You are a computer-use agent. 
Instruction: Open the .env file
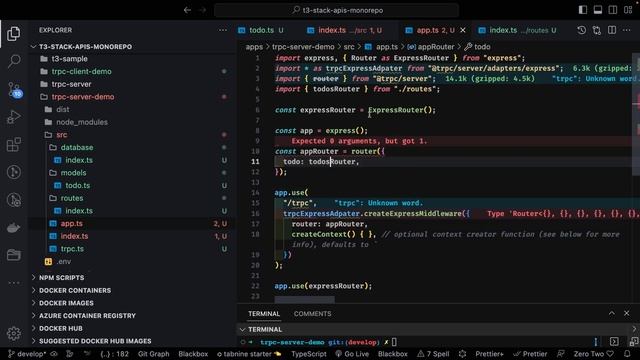[x=63, y=261]
